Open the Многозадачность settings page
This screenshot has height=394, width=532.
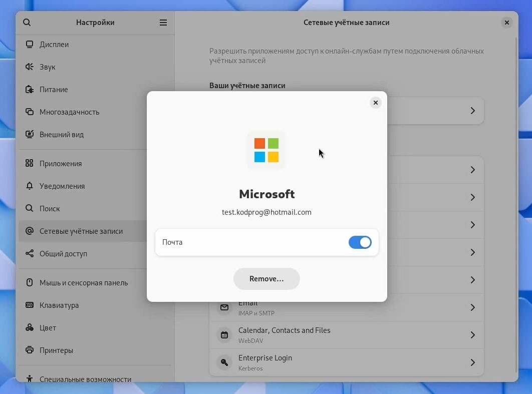[x=95, y=112]
